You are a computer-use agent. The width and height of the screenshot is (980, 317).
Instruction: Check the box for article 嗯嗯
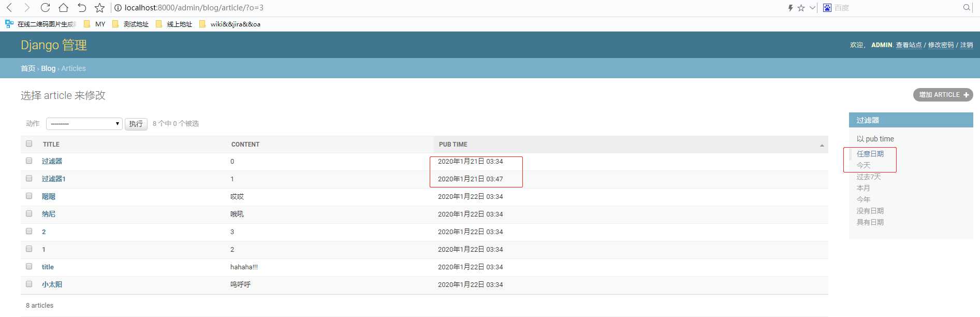[29, 196]
